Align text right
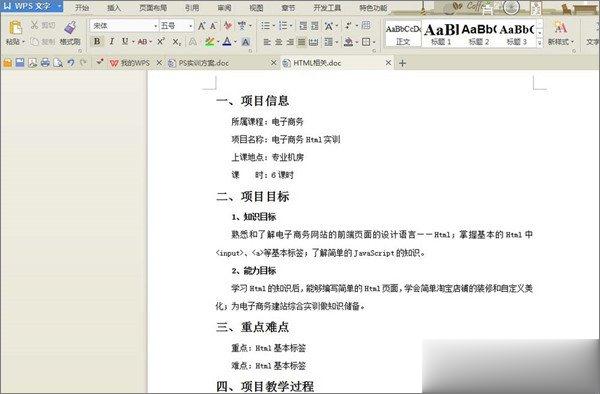 (290, 42)
